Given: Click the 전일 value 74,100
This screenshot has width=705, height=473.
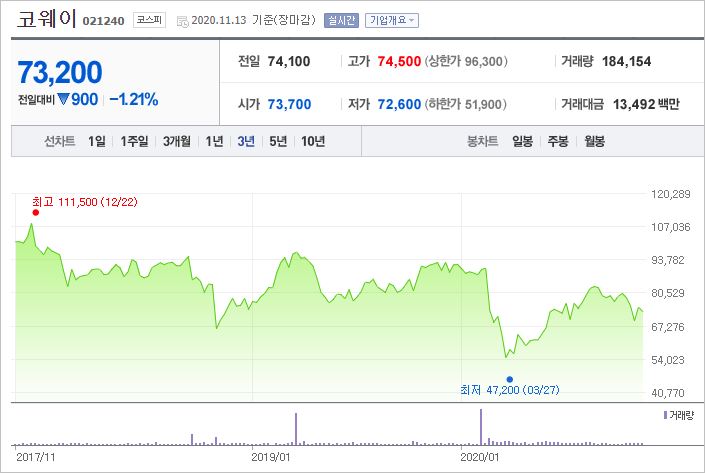Looking at the screenshot, I should pos(289,61).
